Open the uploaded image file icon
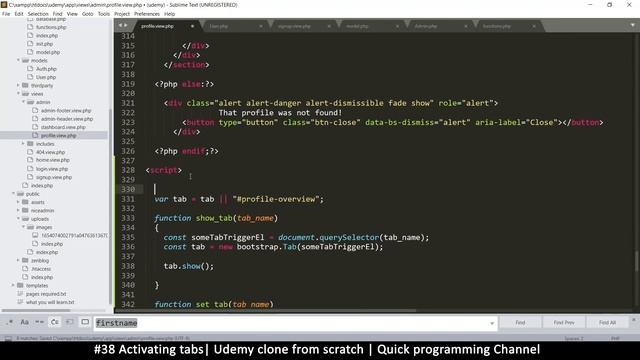 tap(35, 235)
